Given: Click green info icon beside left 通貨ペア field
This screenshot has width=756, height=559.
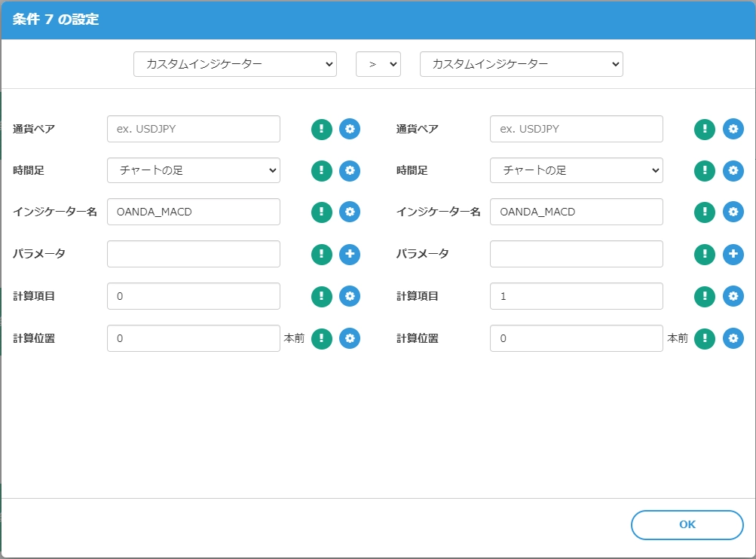Looking at the screenshot, I should coord(322,129).
